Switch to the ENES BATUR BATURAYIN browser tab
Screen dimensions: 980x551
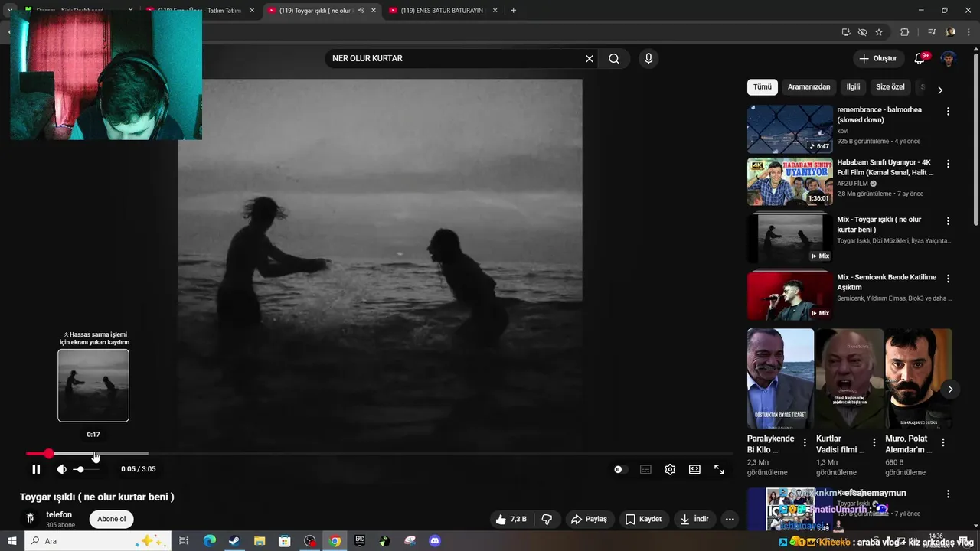click(443, 11)
